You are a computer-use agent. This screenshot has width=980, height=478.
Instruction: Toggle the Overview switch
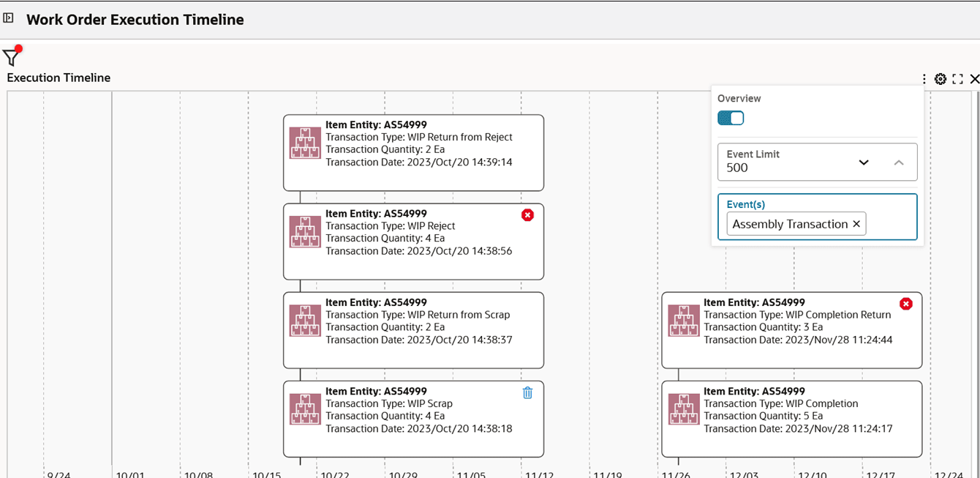pos(731,118)
